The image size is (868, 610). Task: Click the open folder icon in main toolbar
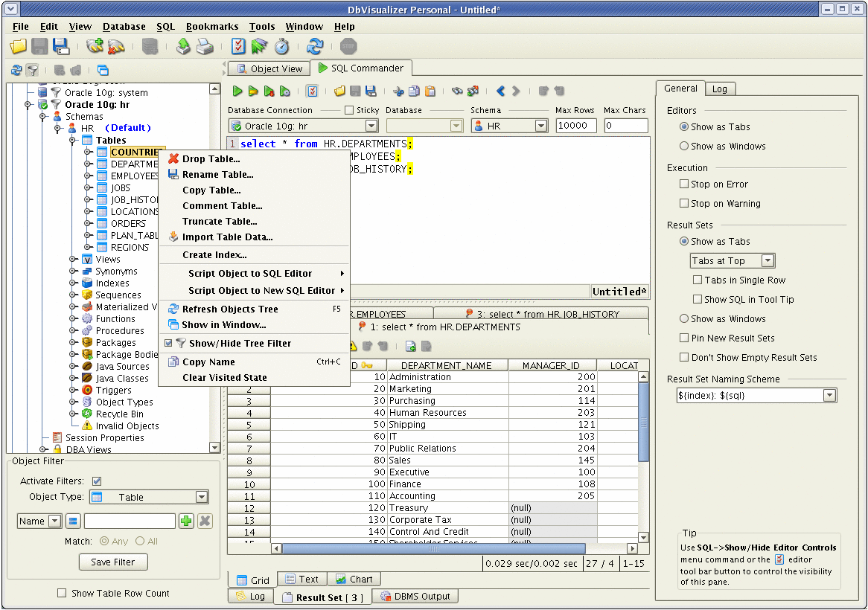pyautogui.click(x=19, y=46)
